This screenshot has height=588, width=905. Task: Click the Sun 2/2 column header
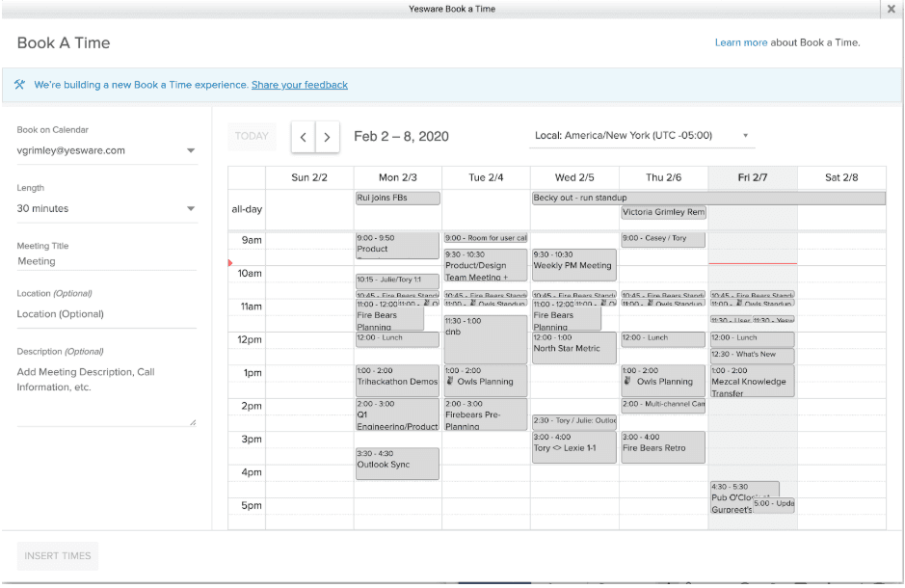point(309,177)
